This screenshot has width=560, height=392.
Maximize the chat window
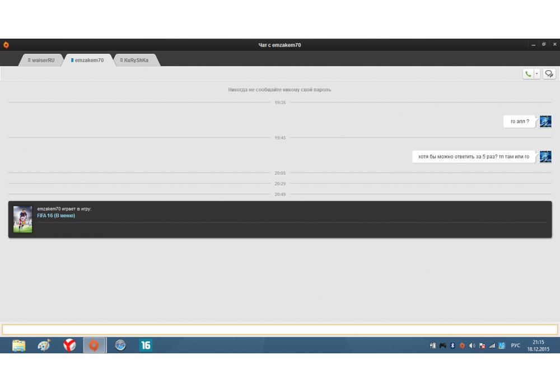coord(544,45)
